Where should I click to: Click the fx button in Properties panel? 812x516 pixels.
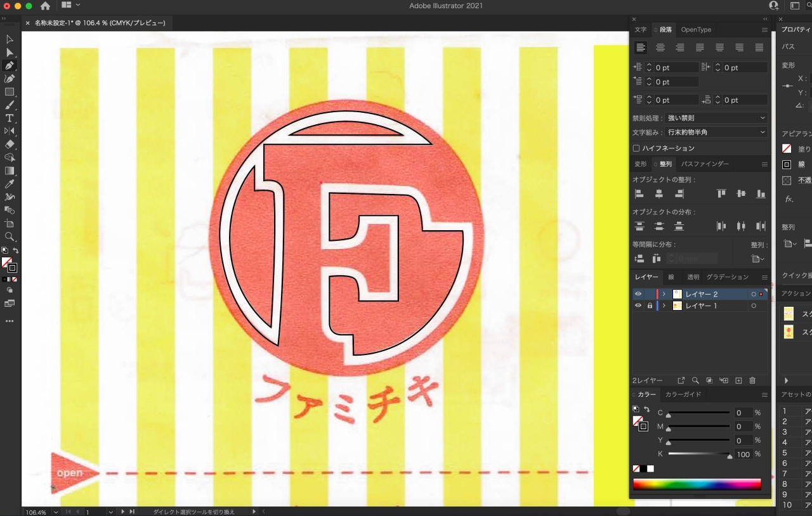coord(789,199)
